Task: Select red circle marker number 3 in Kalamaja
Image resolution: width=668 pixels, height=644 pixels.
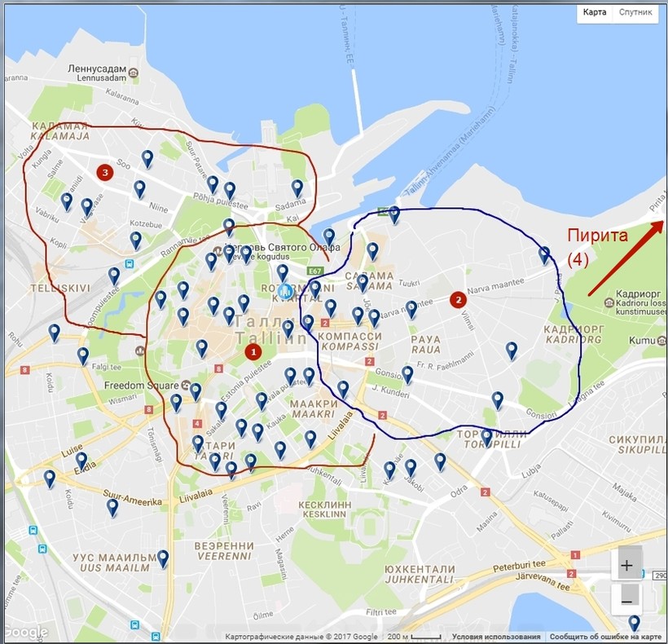Action: [x=103, y=173]
